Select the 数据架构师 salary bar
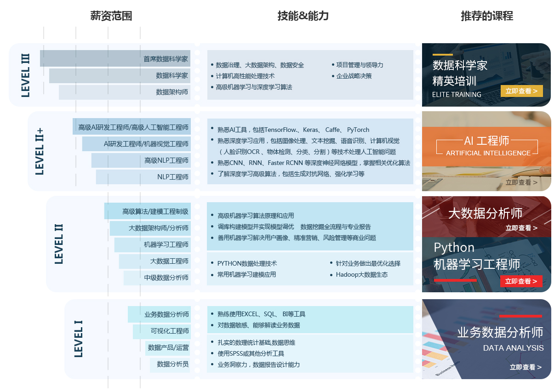Screen dimensions: 560x392 [x=125, y=92]
